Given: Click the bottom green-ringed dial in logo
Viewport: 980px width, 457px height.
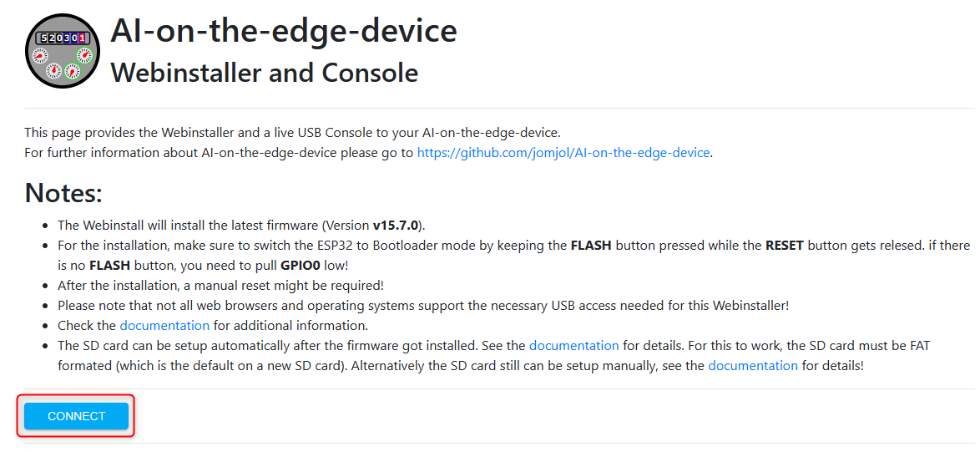Looking at the screenshot, I should (x=73, y=71).
